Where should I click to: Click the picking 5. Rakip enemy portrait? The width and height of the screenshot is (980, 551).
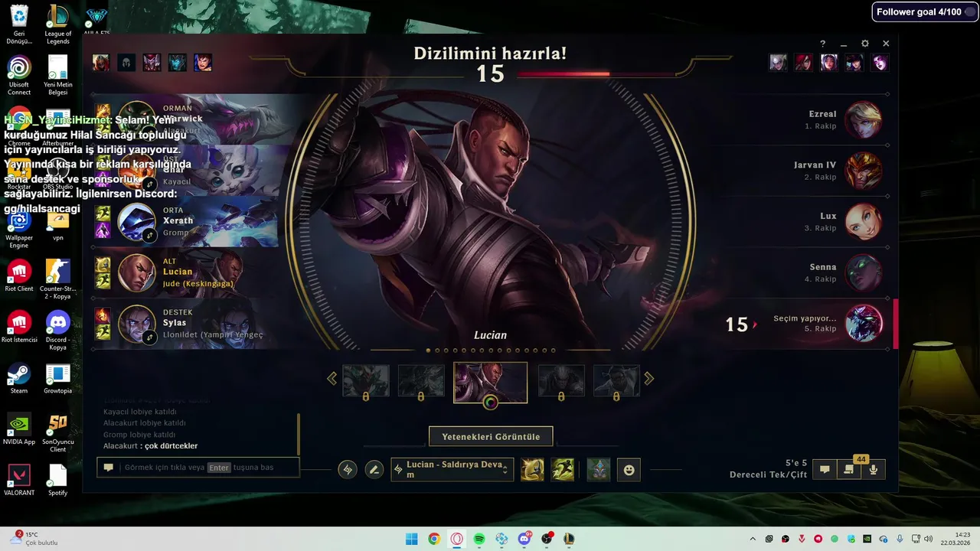864,324
